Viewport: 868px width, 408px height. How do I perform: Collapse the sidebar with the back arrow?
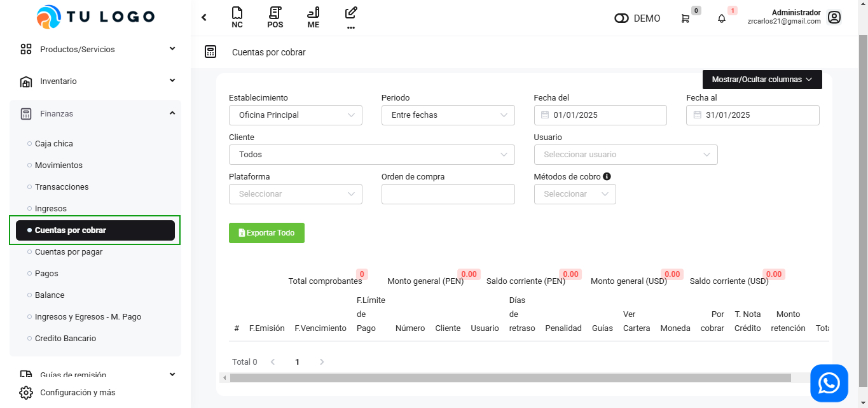click(x=204, y=18)
